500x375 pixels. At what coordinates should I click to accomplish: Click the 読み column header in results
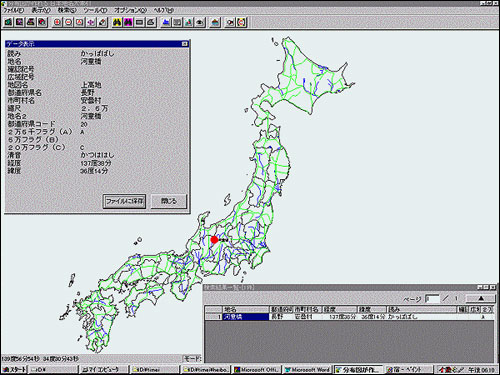pyautogui.click(x=421, y=310)
